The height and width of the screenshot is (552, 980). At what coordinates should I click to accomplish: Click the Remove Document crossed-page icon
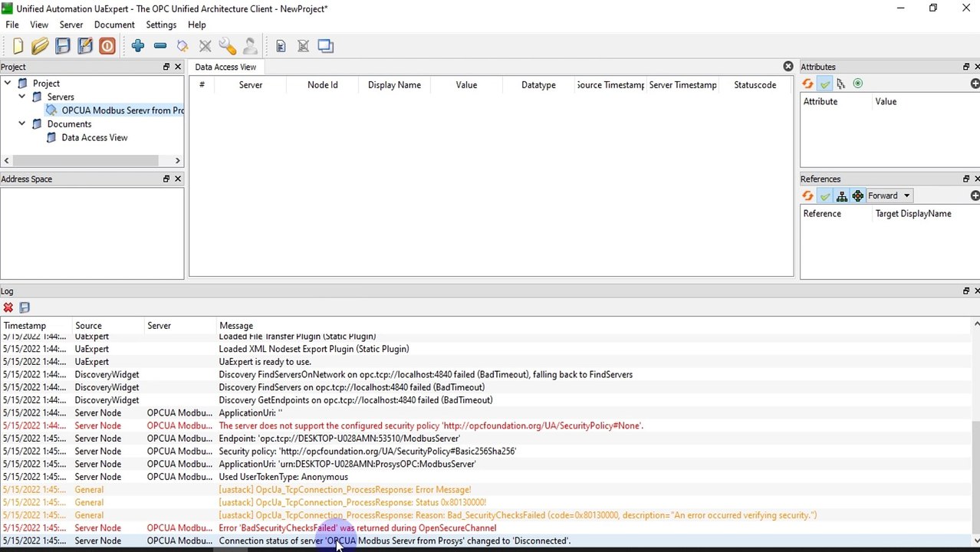[x=303, y=46]
